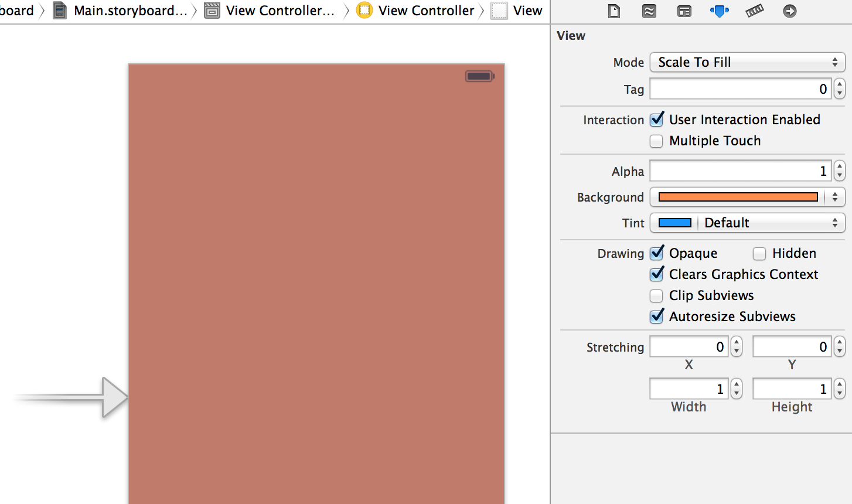Open the Mode dropdown (Scale To Fill)
This screenshot has width=852, height=504.
click(x=747, y=62)
